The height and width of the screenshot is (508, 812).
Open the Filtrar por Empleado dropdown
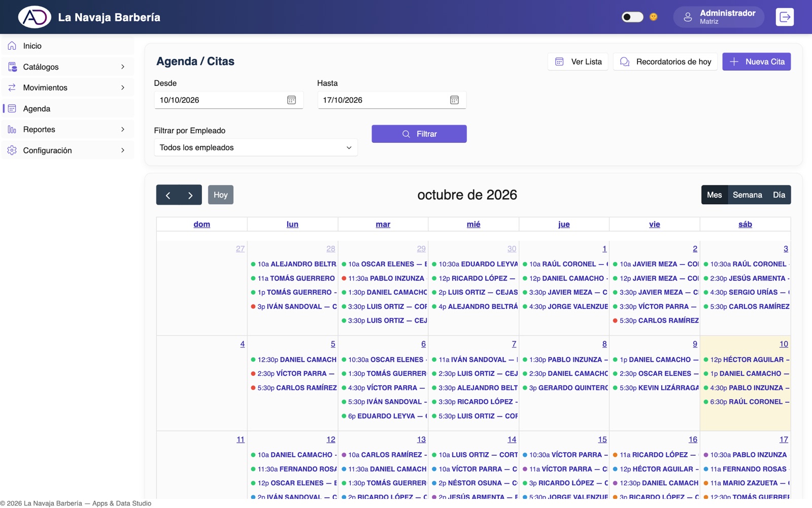pos(256,147)
